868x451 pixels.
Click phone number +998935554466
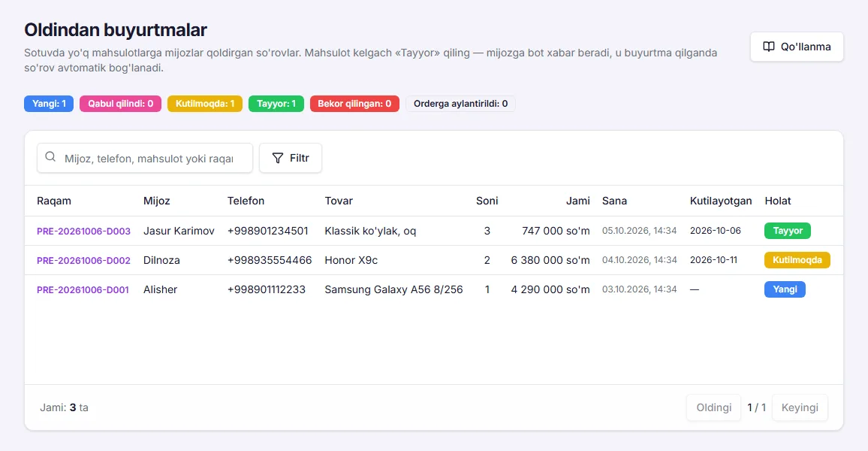point(270,260)
